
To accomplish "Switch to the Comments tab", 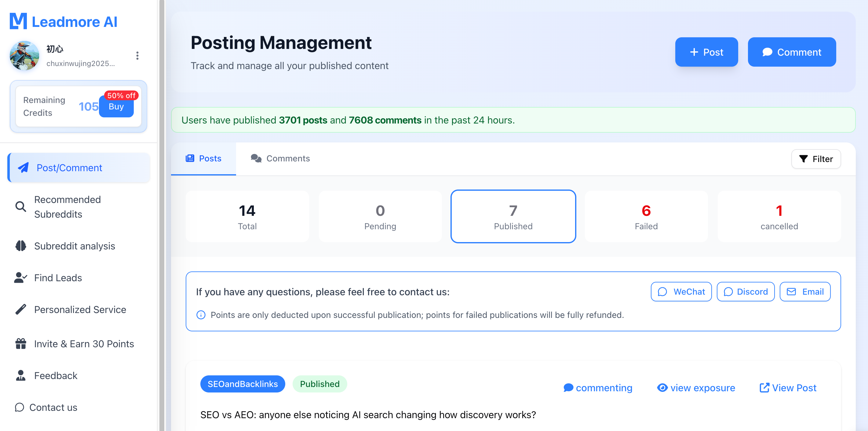I will 280,159.
